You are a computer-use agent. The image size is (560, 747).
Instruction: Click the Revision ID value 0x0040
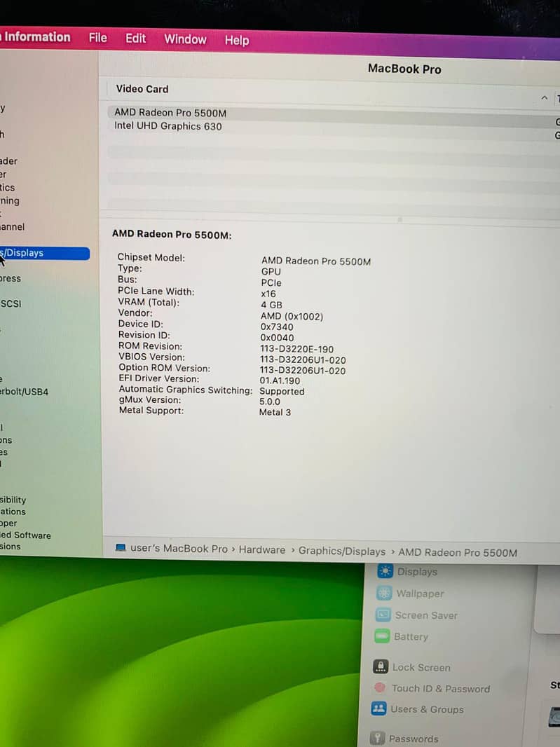pyautogui.click(x=277, y=338)
